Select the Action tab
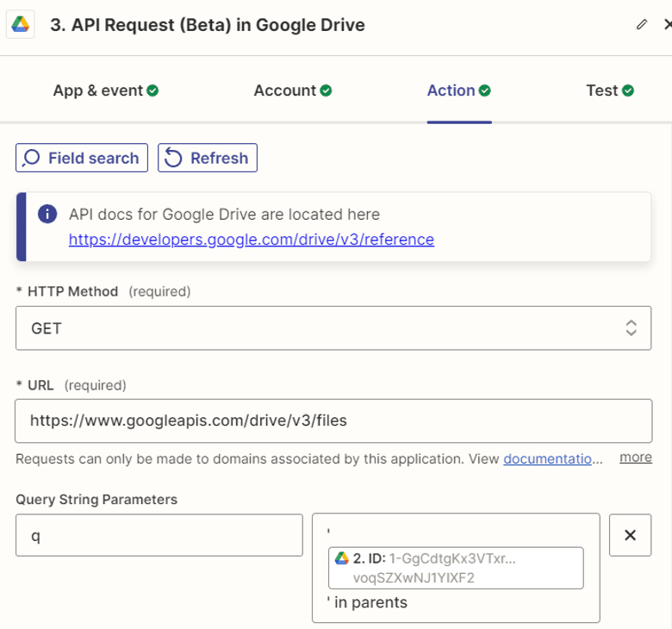Viewport: 672px width, 629px height. point(459,90)
